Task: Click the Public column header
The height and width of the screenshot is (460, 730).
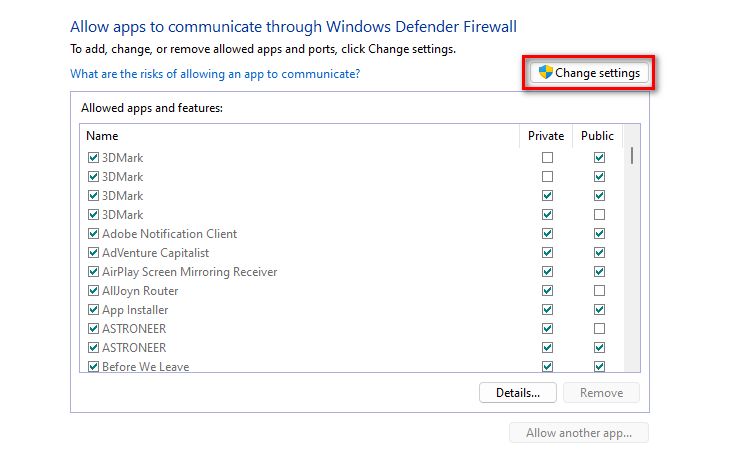Action: tap(597, 136)
